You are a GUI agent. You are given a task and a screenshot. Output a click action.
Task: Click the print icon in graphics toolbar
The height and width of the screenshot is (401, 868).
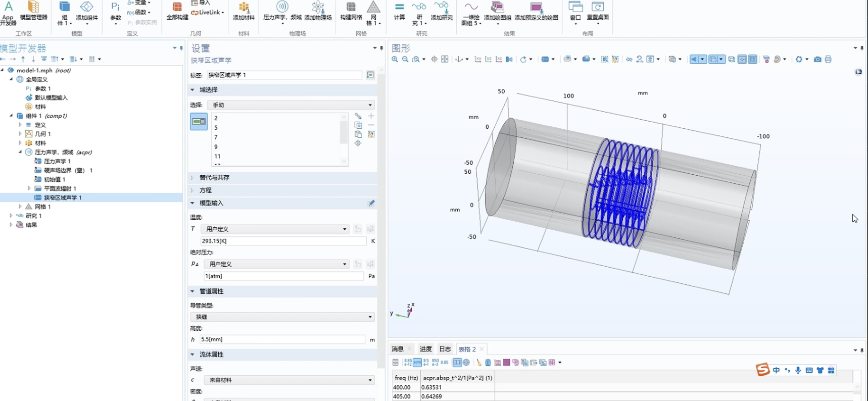[828, 60]
